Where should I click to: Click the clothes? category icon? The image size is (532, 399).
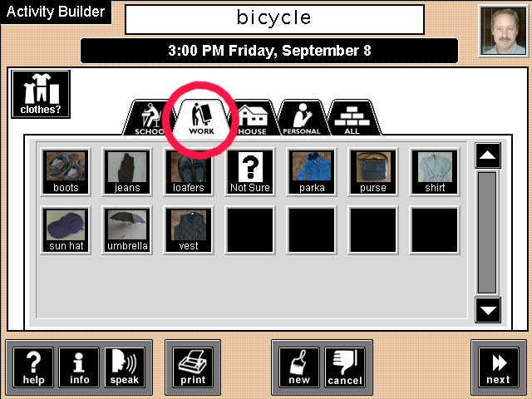(x=41, y=94)
